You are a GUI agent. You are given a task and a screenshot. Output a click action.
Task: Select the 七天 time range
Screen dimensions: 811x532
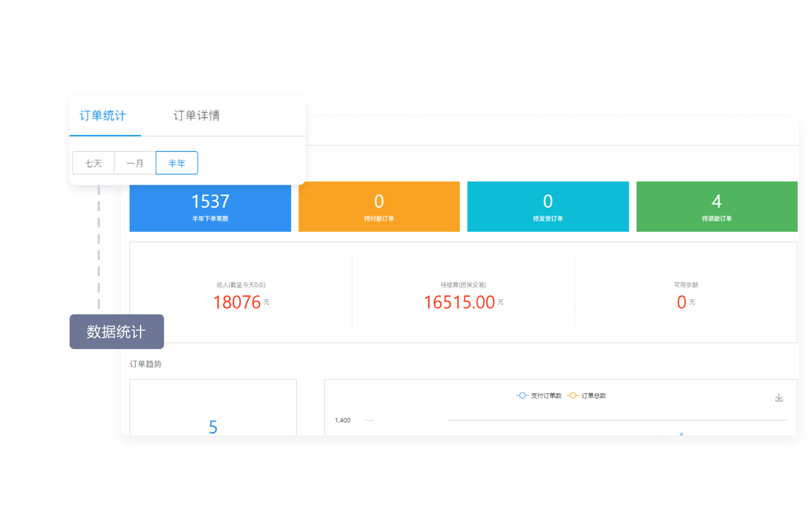pos(93,163)
